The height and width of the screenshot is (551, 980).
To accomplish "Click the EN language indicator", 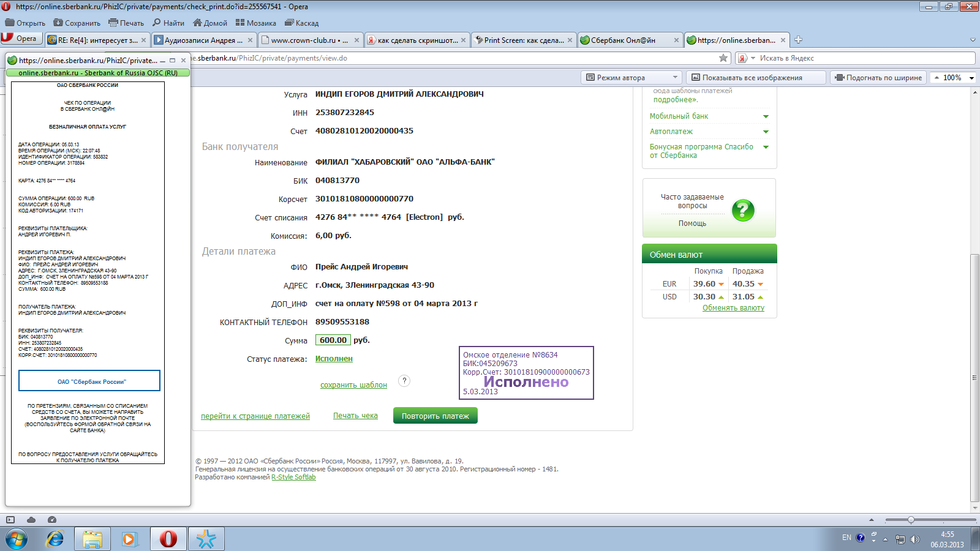I will [x=846, y=538].
